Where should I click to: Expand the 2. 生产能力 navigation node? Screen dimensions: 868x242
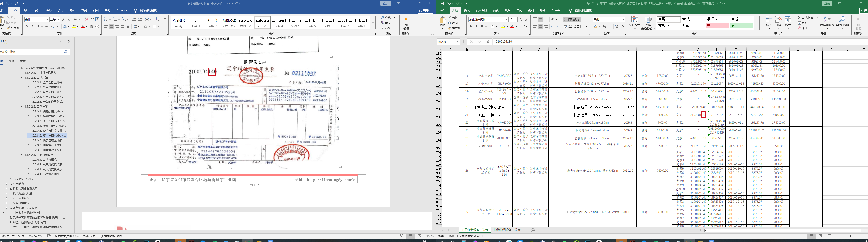click(x=6, y=184)
